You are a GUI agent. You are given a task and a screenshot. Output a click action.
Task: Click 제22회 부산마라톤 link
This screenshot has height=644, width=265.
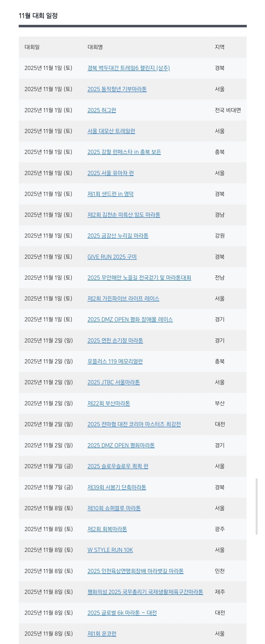pos(109,403)
